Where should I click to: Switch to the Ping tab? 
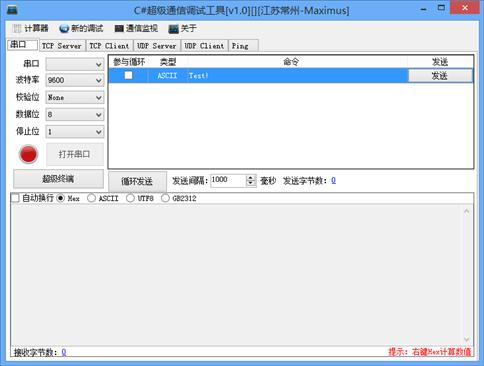pyautogui.click(x=243, y=46)
